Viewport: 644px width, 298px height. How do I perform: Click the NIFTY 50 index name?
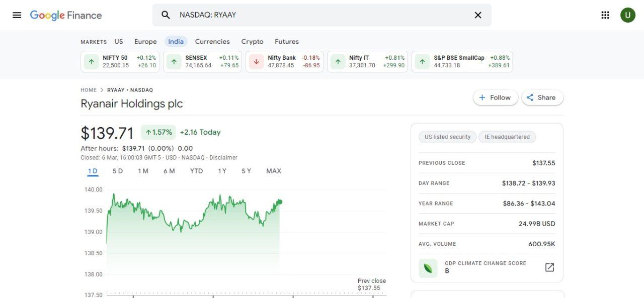115,58
